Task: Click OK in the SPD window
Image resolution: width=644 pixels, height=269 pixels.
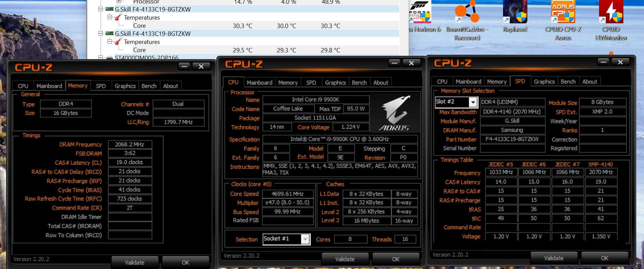Action: point(604,258)
